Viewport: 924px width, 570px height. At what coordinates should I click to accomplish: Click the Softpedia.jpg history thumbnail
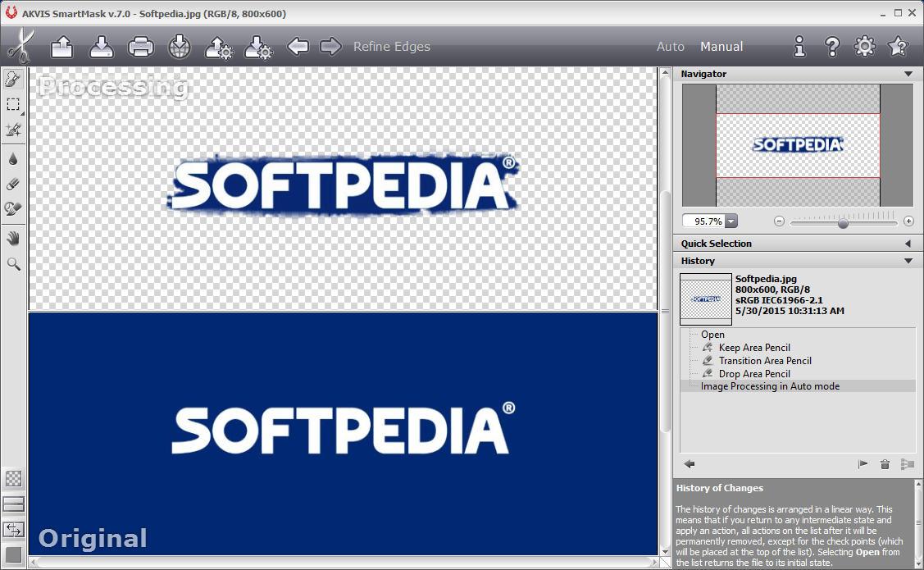pyautogui.click(x=705, y=299)
